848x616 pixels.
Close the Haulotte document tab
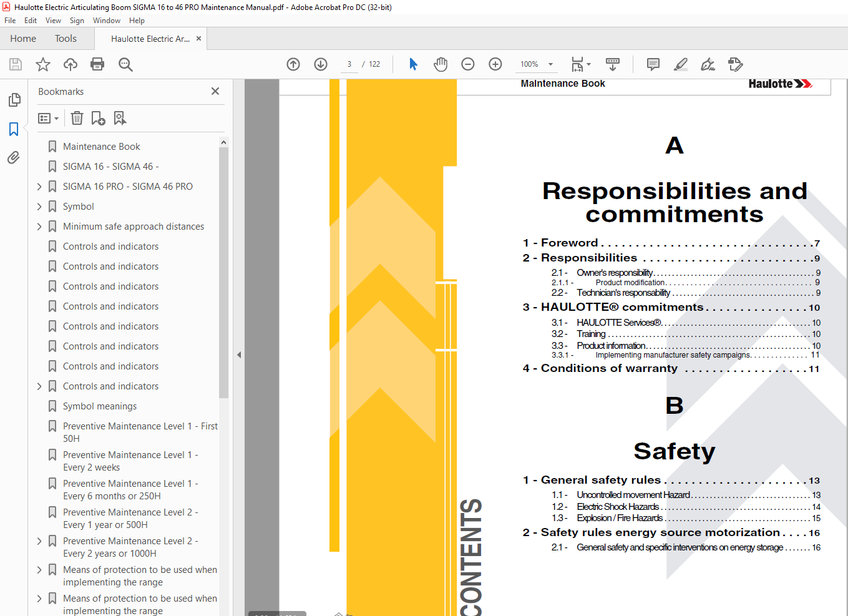click(198, 39)
